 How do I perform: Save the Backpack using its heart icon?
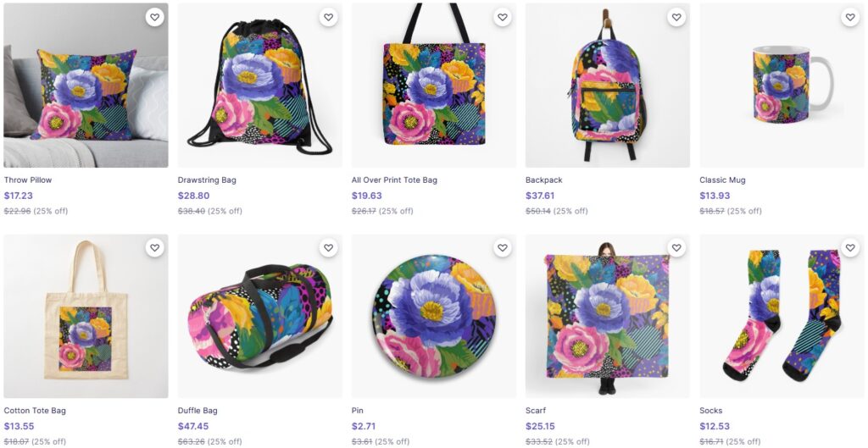coord(676,18)
